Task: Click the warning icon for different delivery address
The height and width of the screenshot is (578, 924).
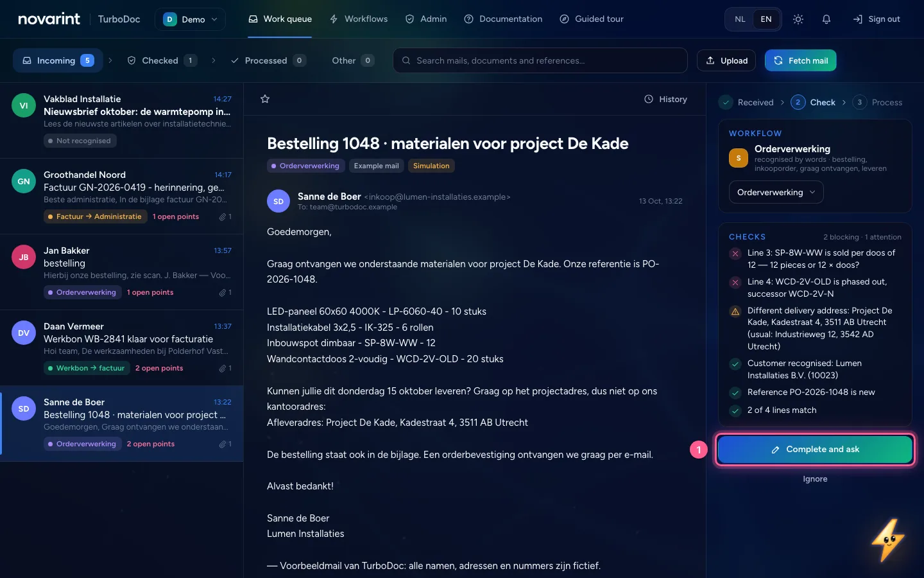Action: 735,311
